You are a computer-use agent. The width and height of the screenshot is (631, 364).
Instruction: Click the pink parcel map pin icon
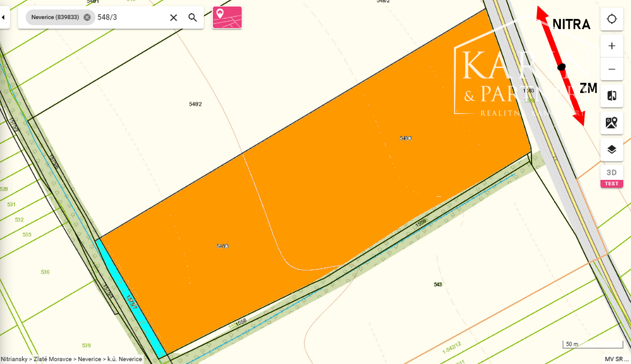pyautogui.click(x=227, y=18)
